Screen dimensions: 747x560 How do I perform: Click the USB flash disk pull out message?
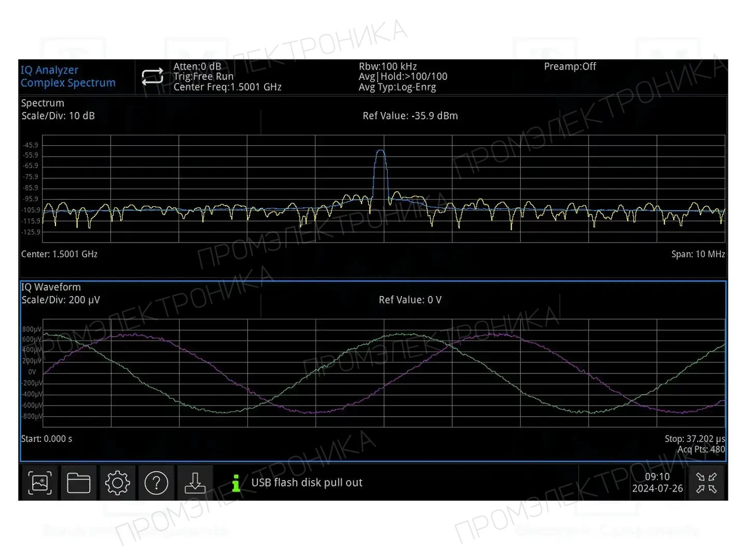click(x=307, y=483)
